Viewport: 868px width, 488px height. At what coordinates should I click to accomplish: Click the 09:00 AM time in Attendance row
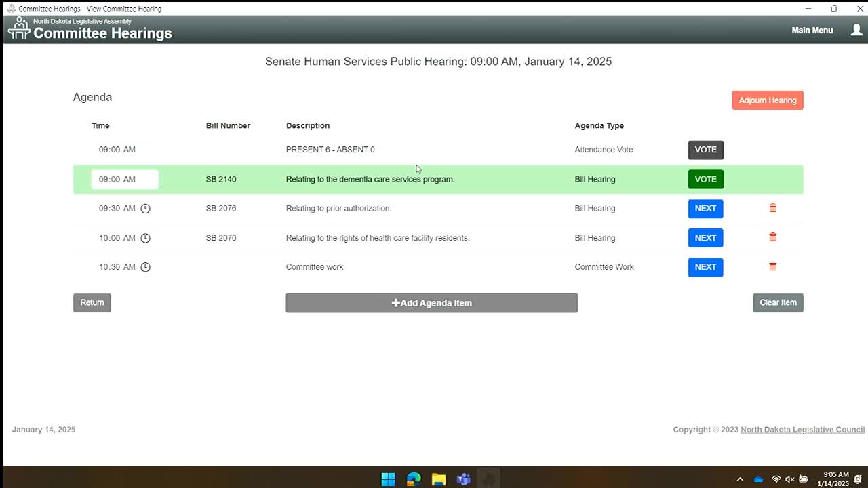pos(117,150)
